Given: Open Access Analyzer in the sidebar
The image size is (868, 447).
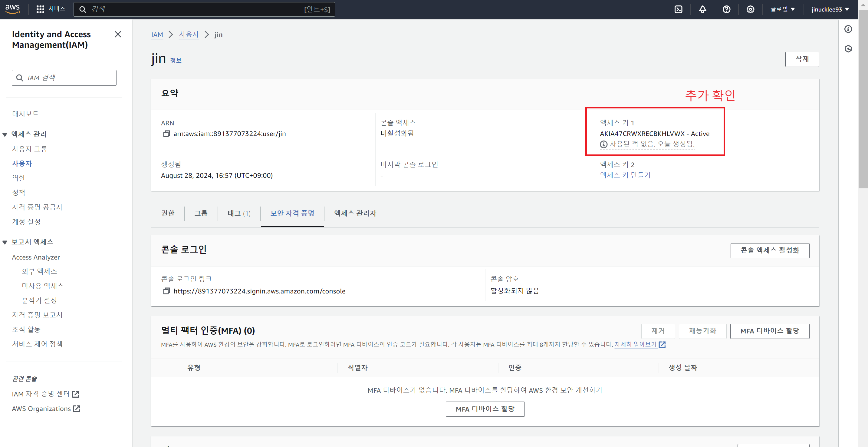Looking at the screenshot, I should [36, 257].
